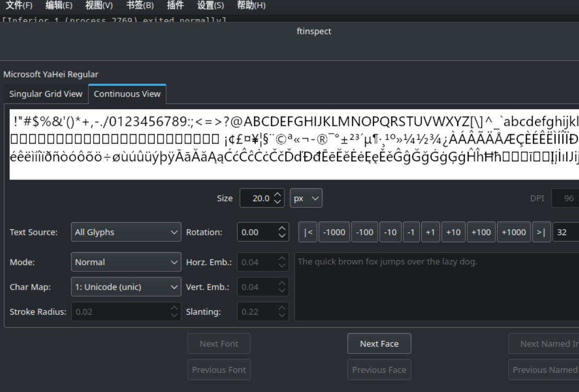Image resolution: width=579 pixels, height=392 pixels.
Task: Click the +10 index button
Action: (x=454, y=232)
